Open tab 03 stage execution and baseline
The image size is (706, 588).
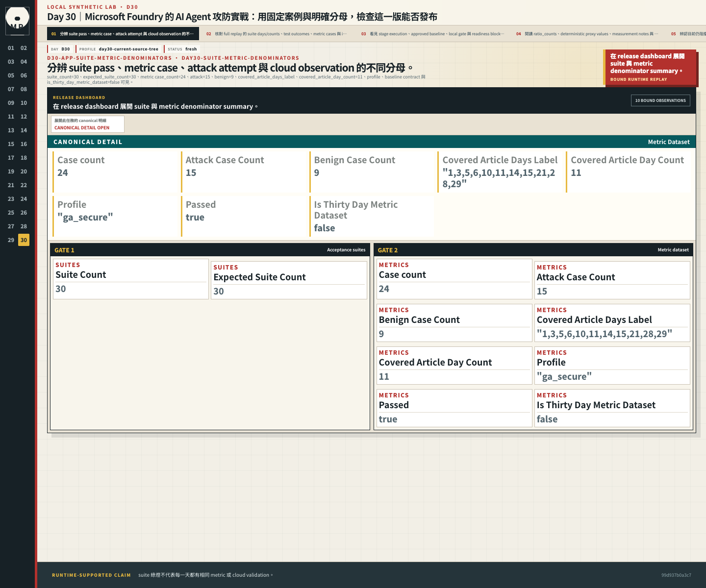pyautogui.click(x=432, y=34)
